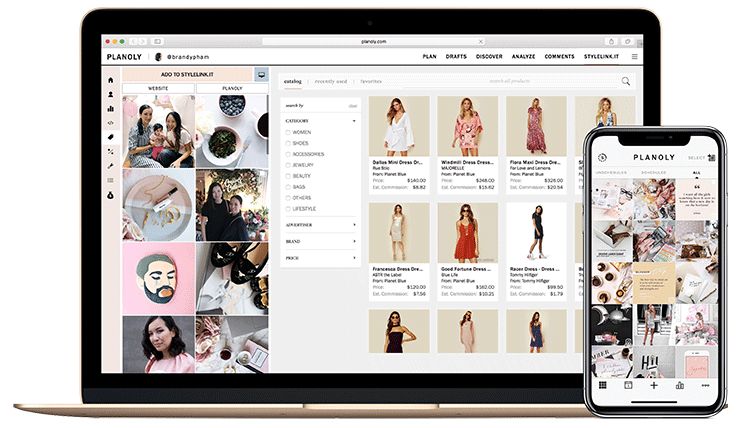Screen dimensions: 738x428
Task: Open the money bag icon in the sidebar
Action: [111, 195]
